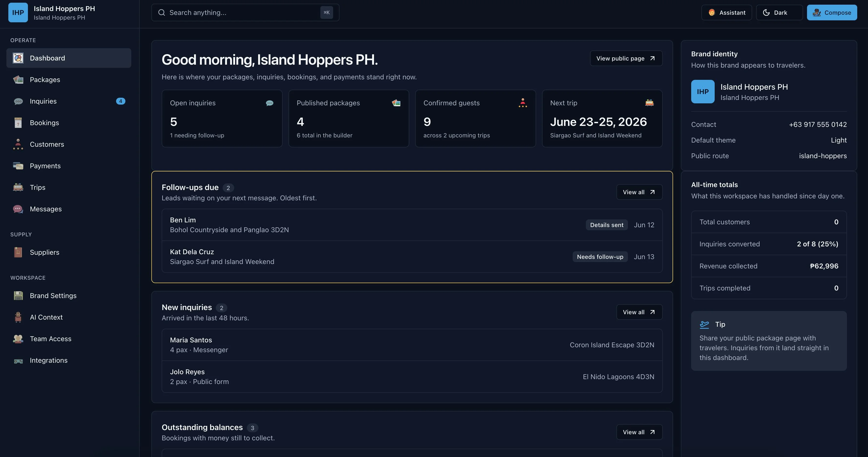Click the Suppliers ledger icon in sidebar
The height and width of the screenshot is (457, 868).
tap(18, 252)
